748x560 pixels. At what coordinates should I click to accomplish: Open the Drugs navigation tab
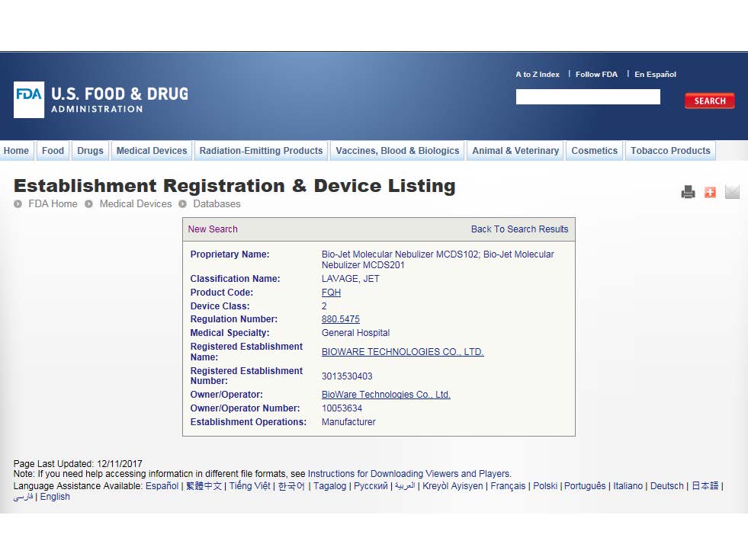90,151
